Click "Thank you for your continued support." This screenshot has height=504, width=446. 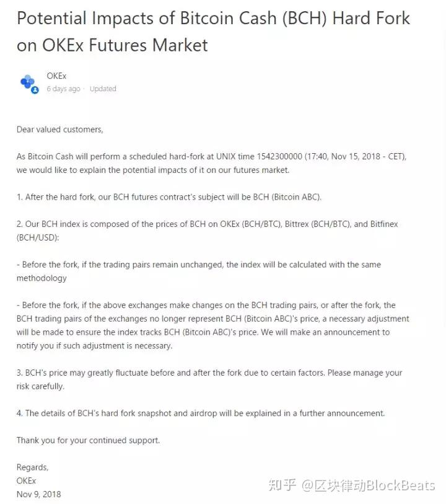[88, 440]
